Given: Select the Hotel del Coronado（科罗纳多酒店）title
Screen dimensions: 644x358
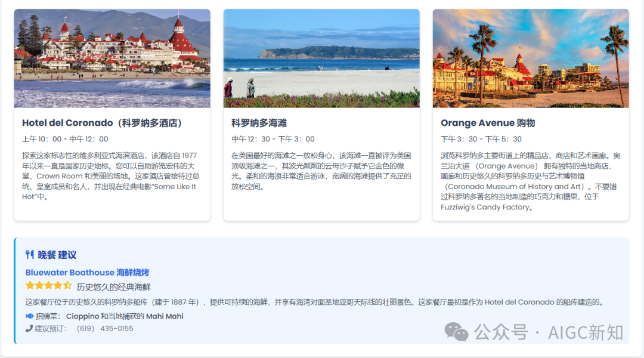Looking at the screenshot, I should coord(102,123).
